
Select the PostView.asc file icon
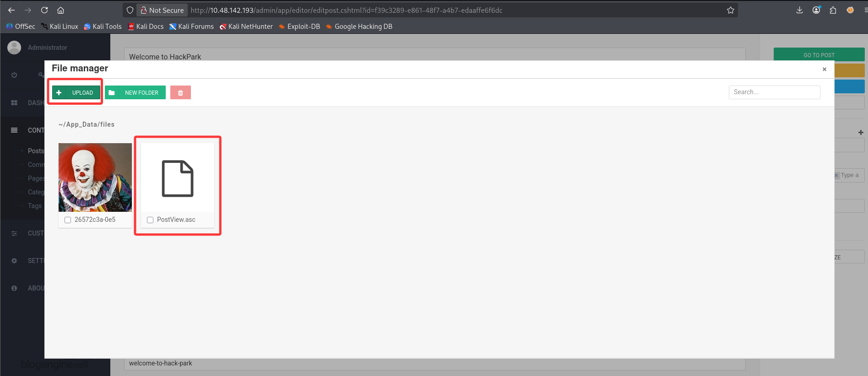178,178
